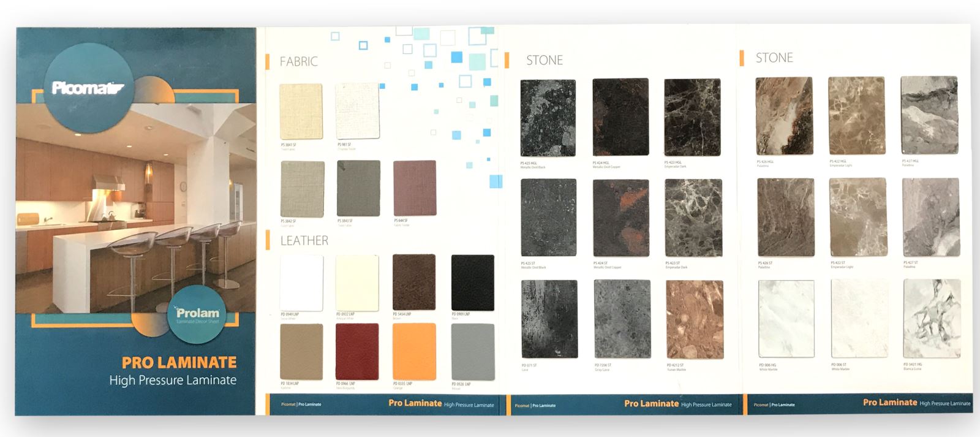Choose the PD 0966 LNP burgundy leather swatch

click(357, 352)
